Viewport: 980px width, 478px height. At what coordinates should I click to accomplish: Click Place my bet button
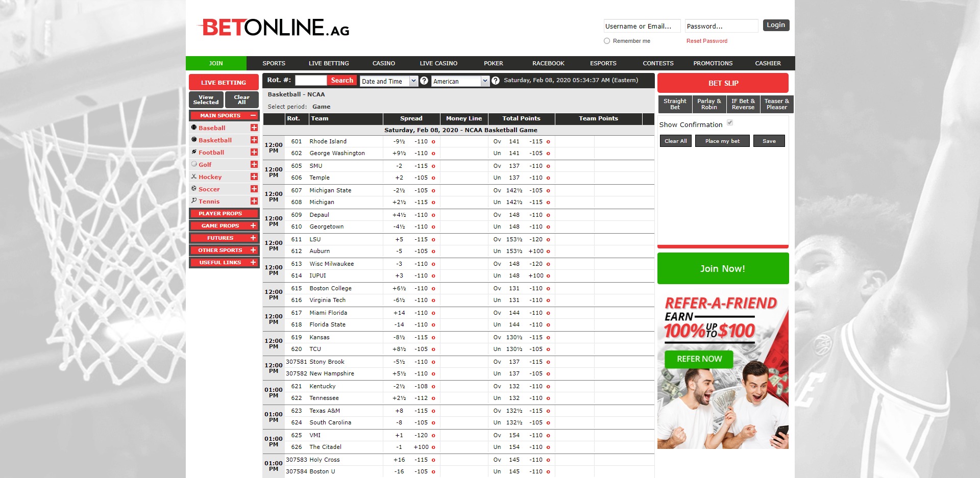tap(722, 141)
